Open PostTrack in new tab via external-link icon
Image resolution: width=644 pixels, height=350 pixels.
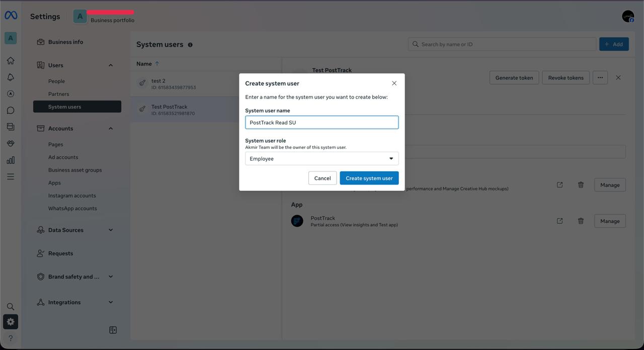(559, 221)
